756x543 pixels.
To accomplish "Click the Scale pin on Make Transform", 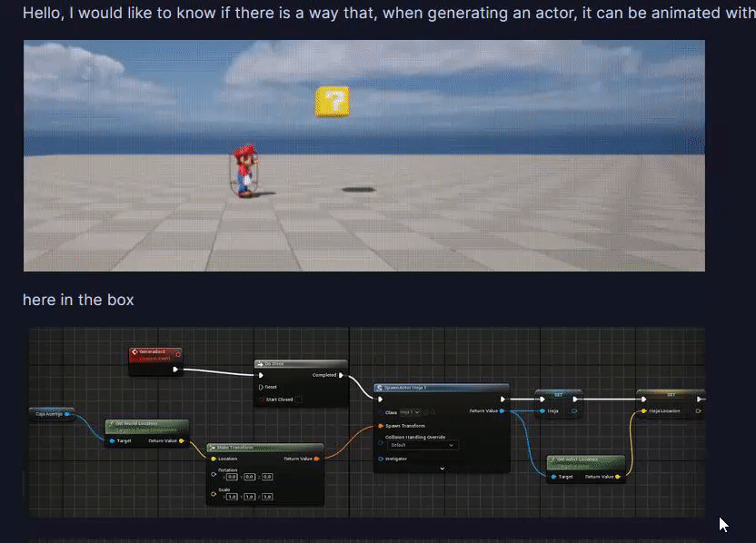I will point(214,494).
